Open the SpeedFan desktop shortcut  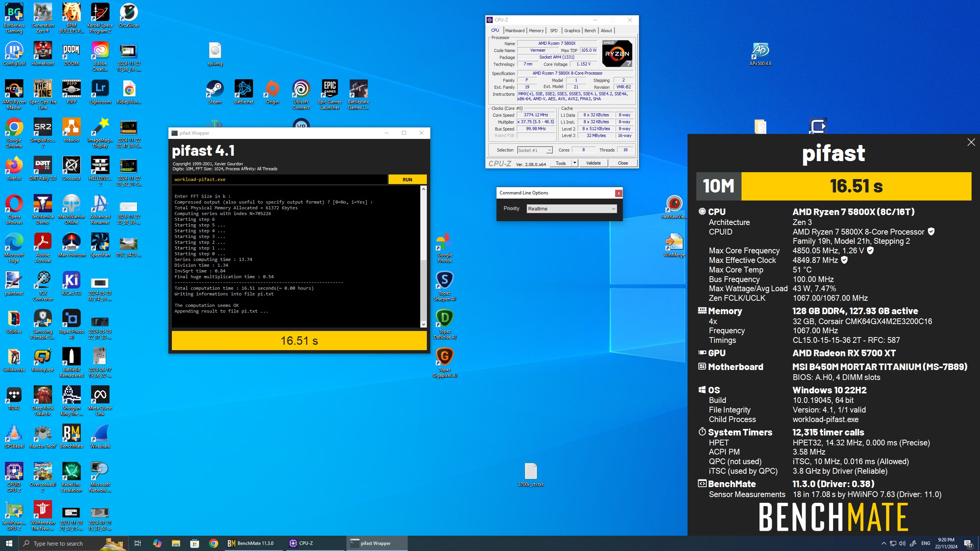(100, 245)
